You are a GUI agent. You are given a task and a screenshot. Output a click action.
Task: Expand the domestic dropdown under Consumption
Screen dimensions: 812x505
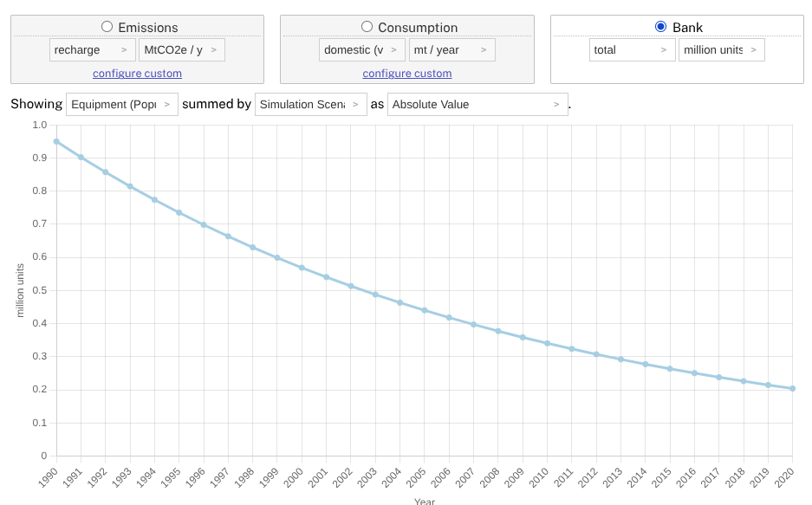[x=362, y=49]
